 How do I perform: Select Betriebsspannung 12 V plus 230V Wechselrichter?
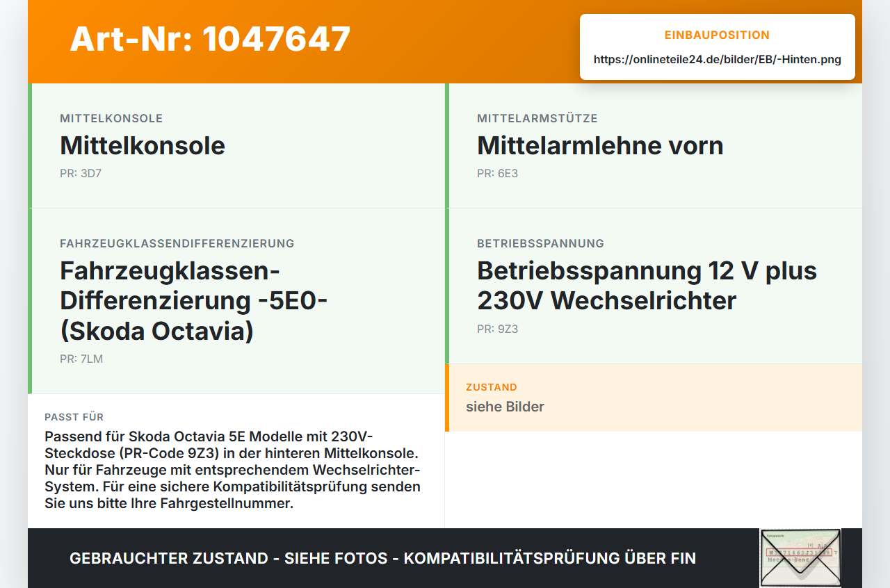coord(647,285)
